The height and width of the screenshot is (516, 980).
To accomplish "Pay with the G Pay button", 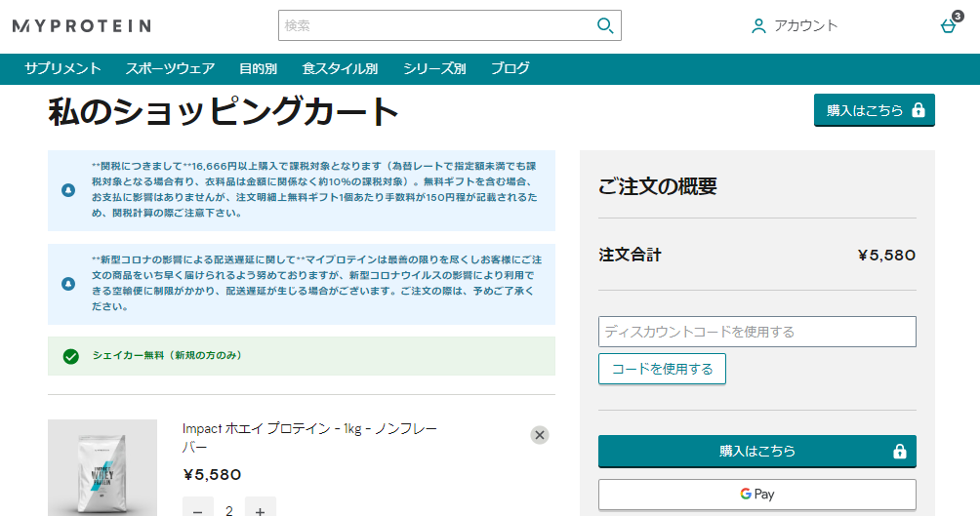I will pos(756,495).
